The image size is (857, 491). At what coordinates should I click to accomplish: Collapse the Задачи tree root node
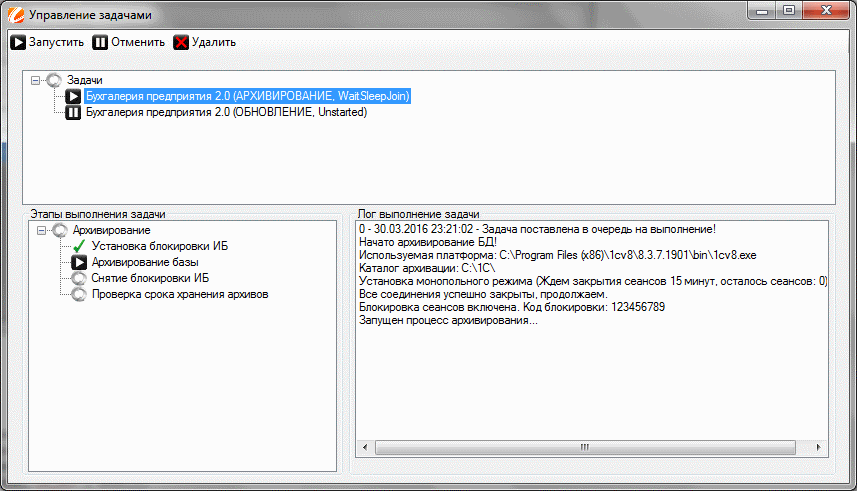(36, 80)
